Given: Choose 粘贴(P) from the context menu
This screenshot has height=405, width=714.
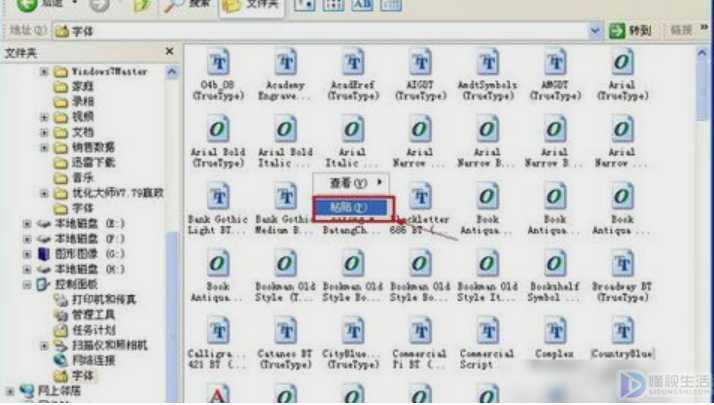Looking at the screenshot, I should tap(351, 208).
